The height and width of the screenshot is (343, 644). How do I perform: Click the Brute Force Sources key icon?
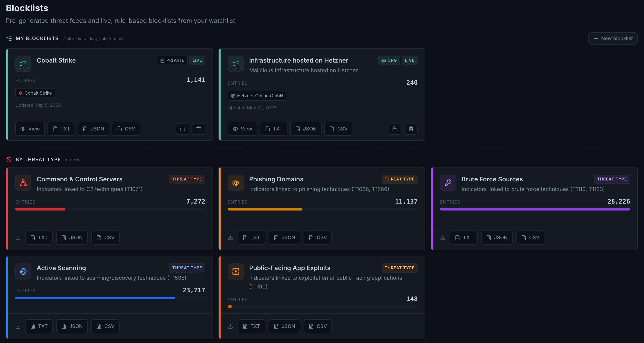click(x=448, y=183)
